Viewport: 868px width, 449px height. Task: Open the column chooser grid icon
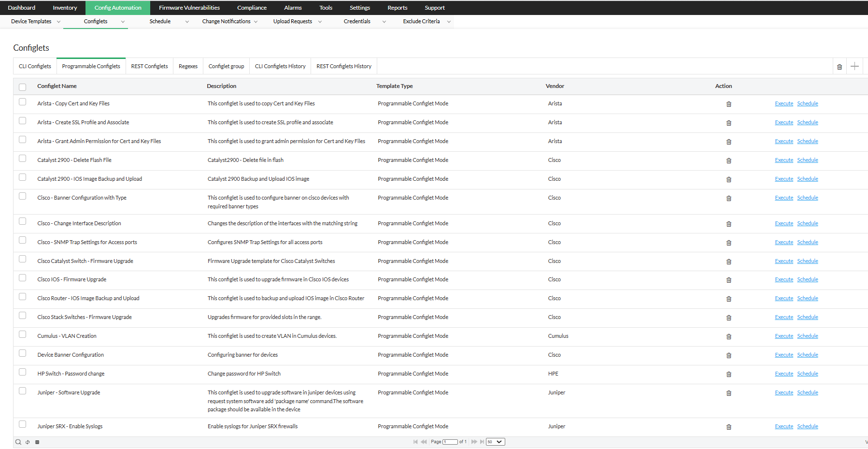[37, 442]
